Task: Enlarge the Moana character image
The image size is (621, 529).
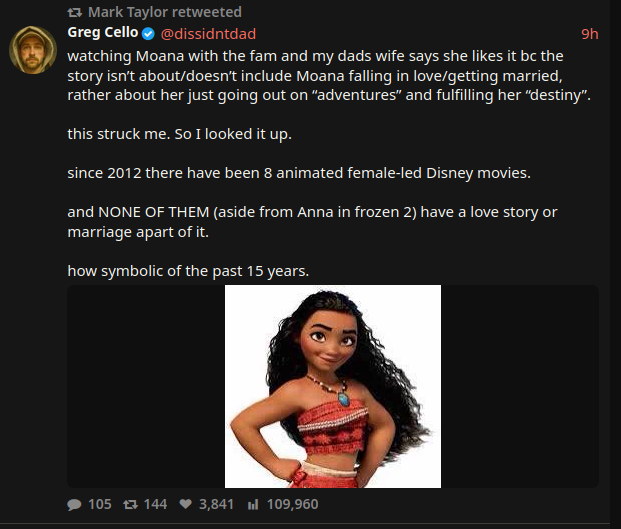Action: (333, 386)
